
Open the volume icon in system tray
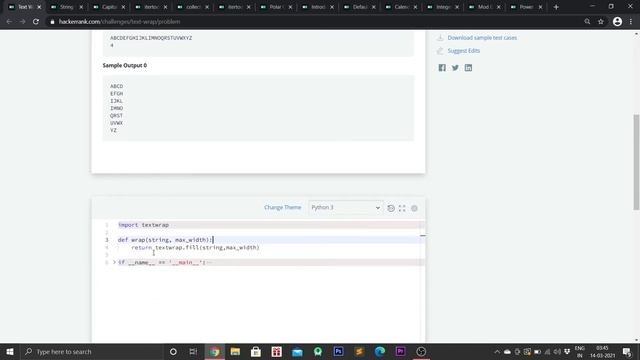coord(557,351)
